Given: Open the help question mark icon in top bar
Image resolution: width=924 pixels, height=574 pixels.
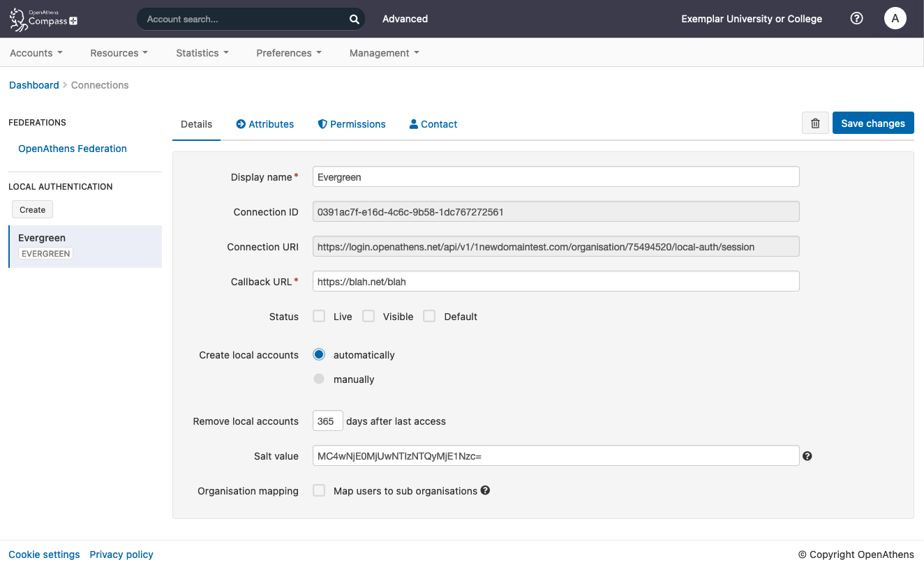Looking at the screenshot, I should click(x=856, y=18).
